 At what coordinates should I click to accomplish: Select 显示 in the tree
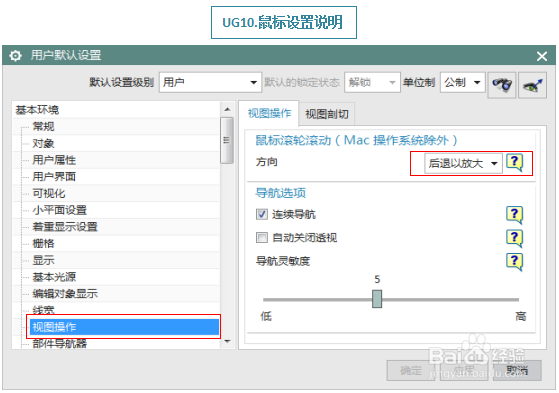click(x=43, y=260)
